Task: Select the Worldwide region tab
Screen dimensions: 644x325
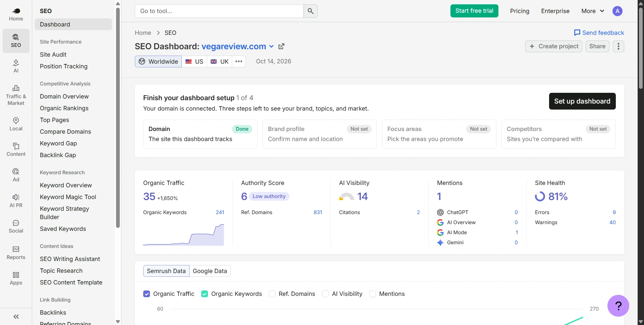Action: (x=158, y=62)
